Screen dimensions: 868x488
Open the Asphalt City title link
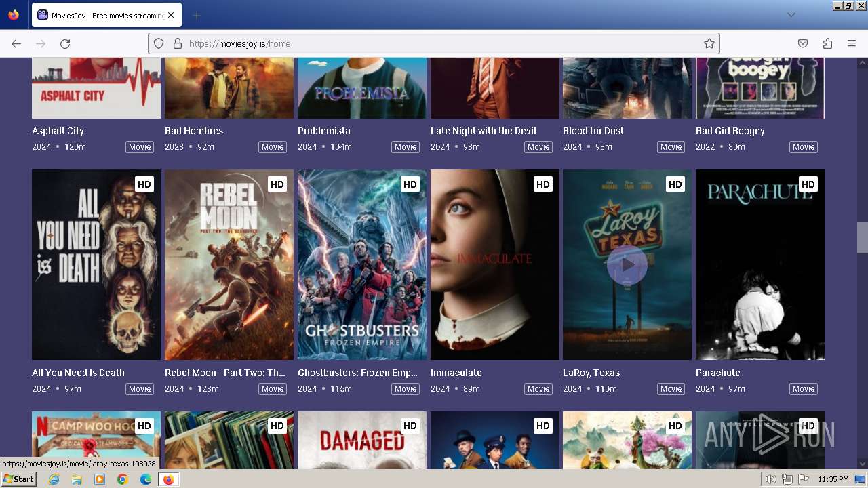click(58, 131)
